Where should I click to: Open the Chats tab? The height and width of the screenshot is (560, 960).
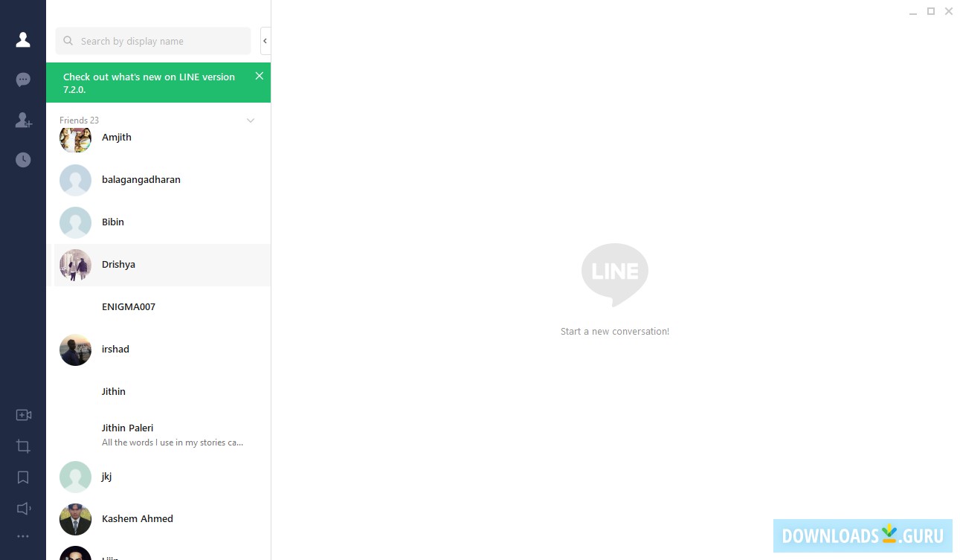pos(23,80)
